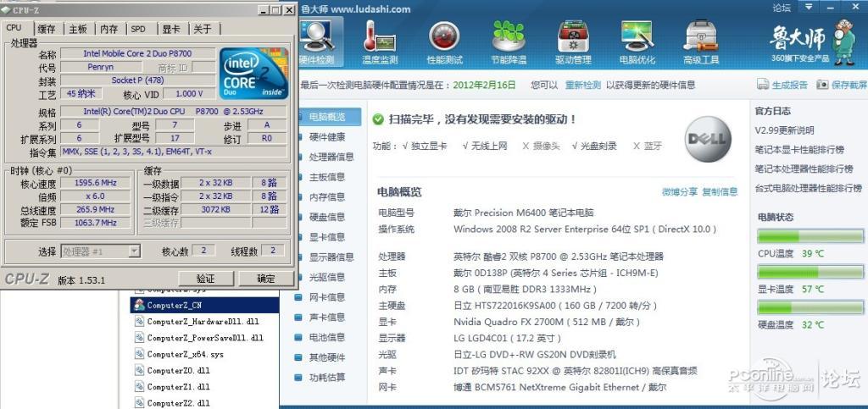Click the Dell logo

click(708, 139)
